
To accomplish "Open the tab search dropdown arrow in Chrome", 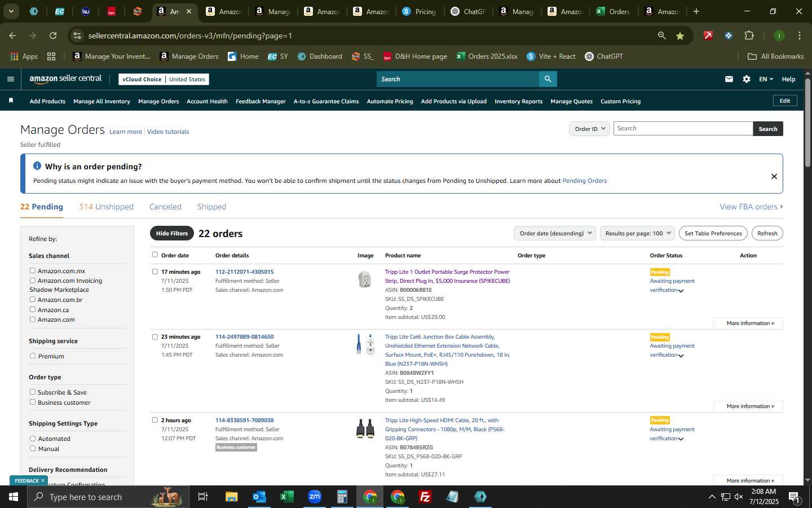I will [x=11, y=11].
